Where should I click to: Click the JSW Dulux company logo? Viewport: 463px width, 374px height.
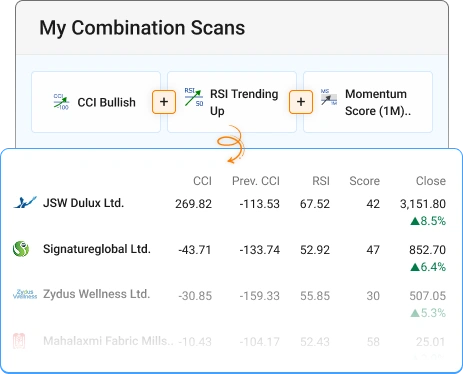click(25, 202)
